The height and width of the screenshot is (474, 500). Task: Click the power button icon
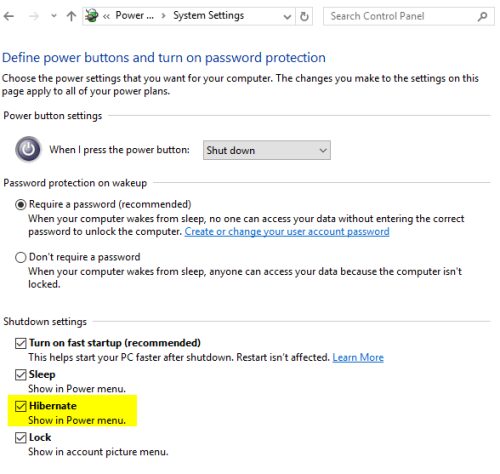tap(28, 149)
